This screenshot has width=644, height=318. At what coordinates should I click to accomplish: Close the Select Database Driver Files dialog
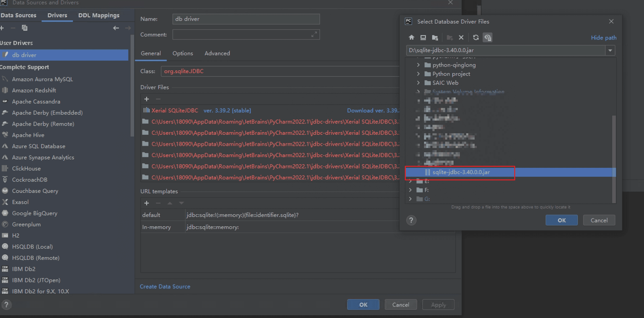pos(611,22)
